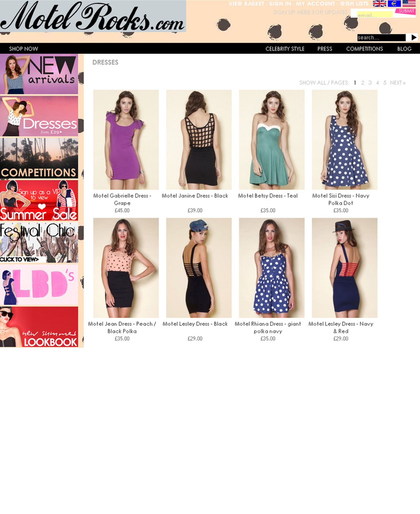Switch to the Euro flag currency
The image size is (420, 514).
pyautogui.click(x=394, y=3)
